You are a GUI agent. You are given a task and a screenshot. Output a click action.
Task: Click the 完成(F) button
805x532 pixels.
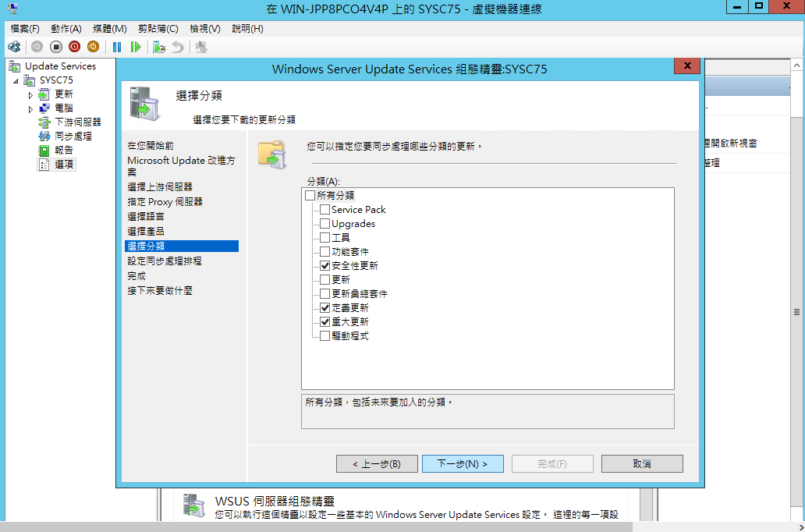point(552,463)
